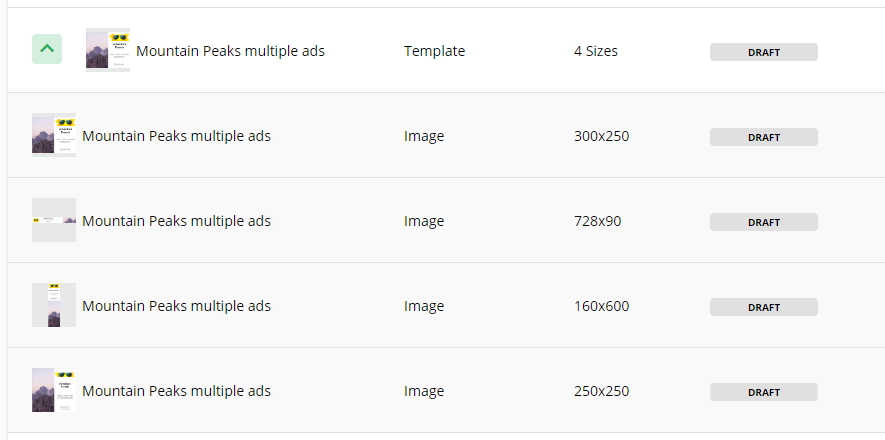Viewport: 885px width, 440px height.
Task: Open the Mountain Peaks template name link
Action: click(x=230, y=51)
